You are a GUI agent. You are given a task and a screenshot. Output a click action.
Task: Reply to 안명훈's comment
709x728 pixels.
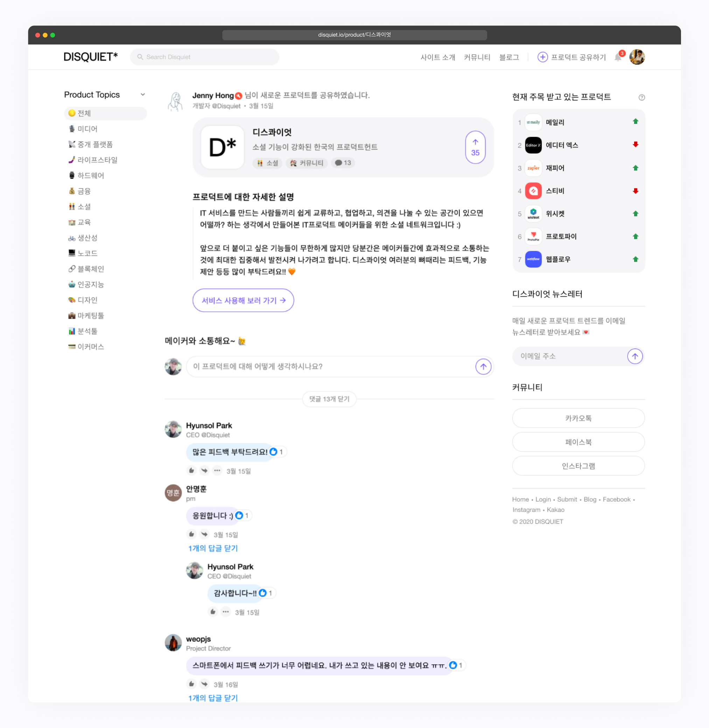point(204,534)
